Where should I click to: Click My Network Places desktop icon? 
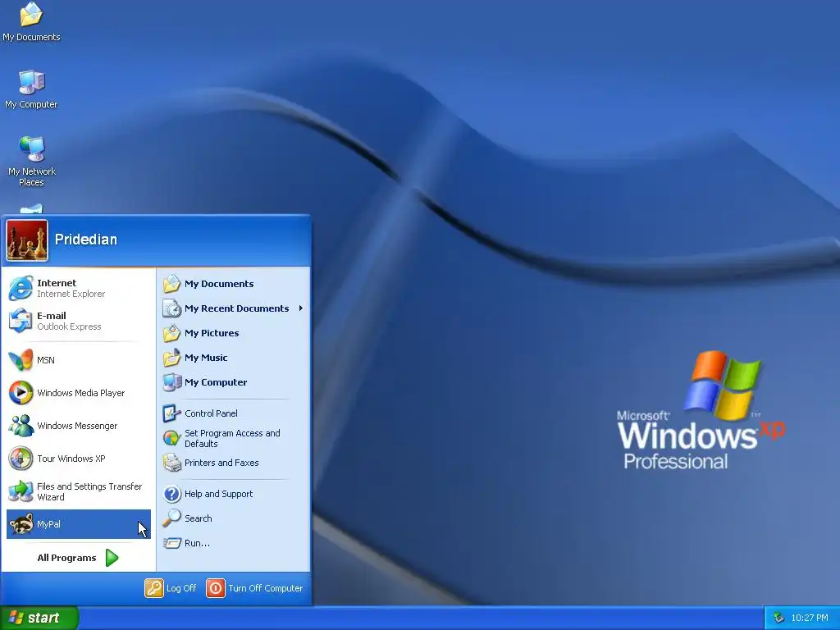(32, 161)
